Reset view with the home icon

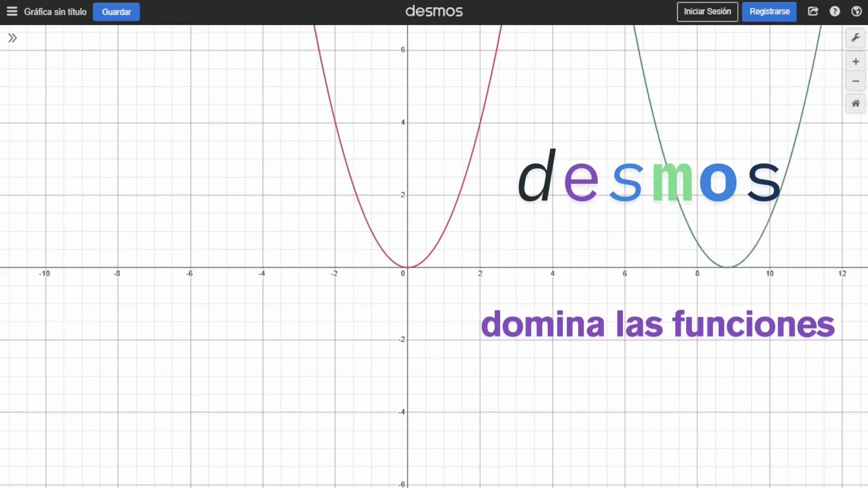tap(855, 103)
